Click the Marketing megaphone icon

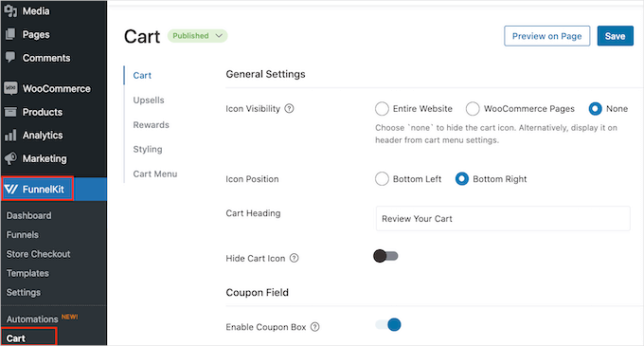[x=10, y=158]
